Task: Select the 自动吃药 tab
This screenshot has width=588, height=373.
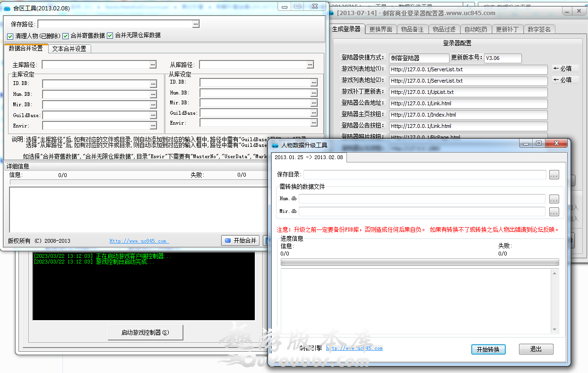Action: point(476,29)
